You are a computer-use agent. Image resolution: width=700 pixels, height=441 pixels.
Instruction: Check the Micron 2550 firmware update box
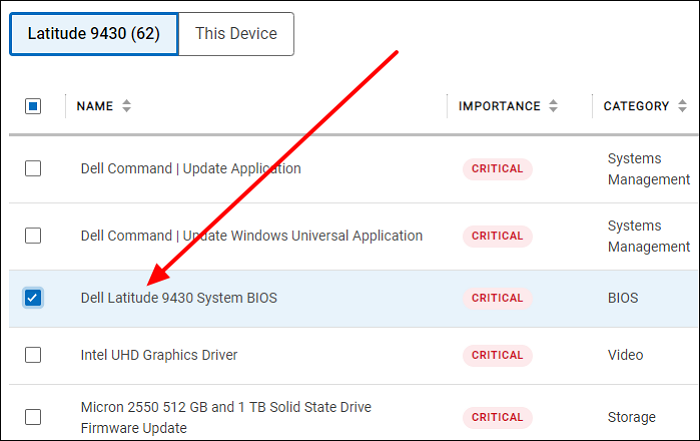(x=33, y=417)
